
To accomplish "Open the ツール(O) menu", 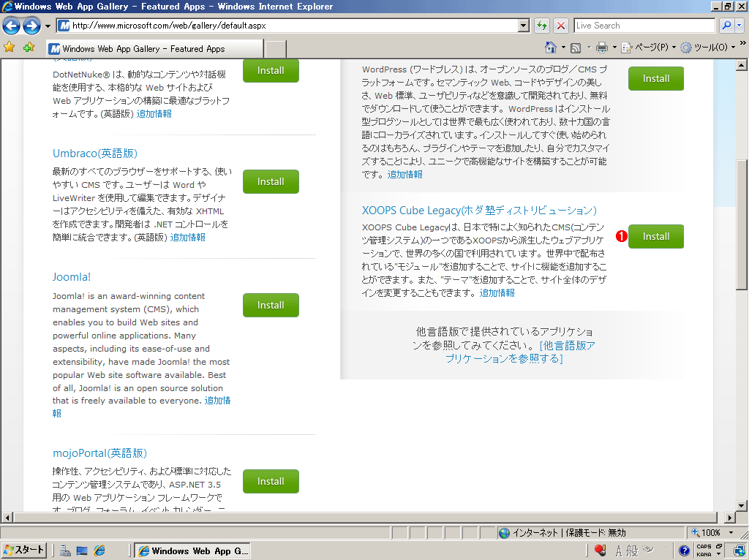I will (708, 48).
